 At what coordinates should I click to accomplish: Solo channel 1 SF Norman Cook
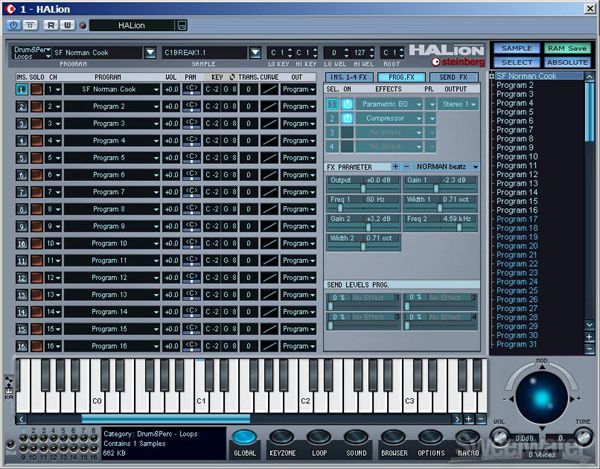point(35,89)
